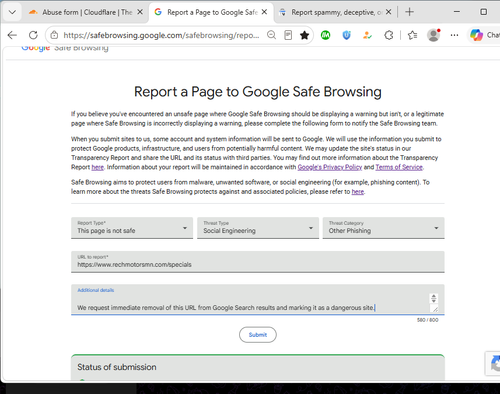Click the address bar URL text
The height and width of the screenshot is (394, 500).
161,35
